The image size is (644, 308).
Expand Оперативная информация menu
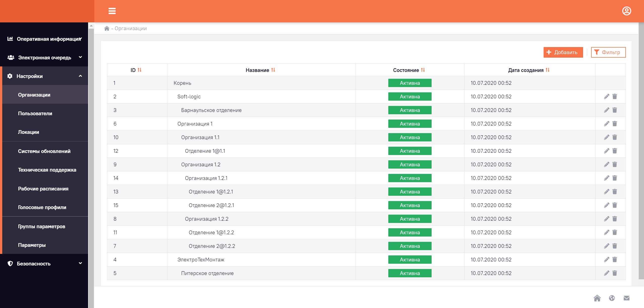pyautogui.click(x=44, y=39)
